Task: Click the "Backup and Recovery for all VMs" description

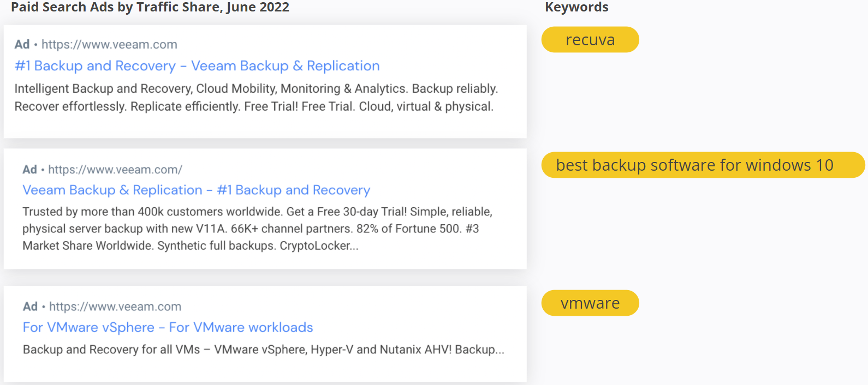Action: (111, 350)
